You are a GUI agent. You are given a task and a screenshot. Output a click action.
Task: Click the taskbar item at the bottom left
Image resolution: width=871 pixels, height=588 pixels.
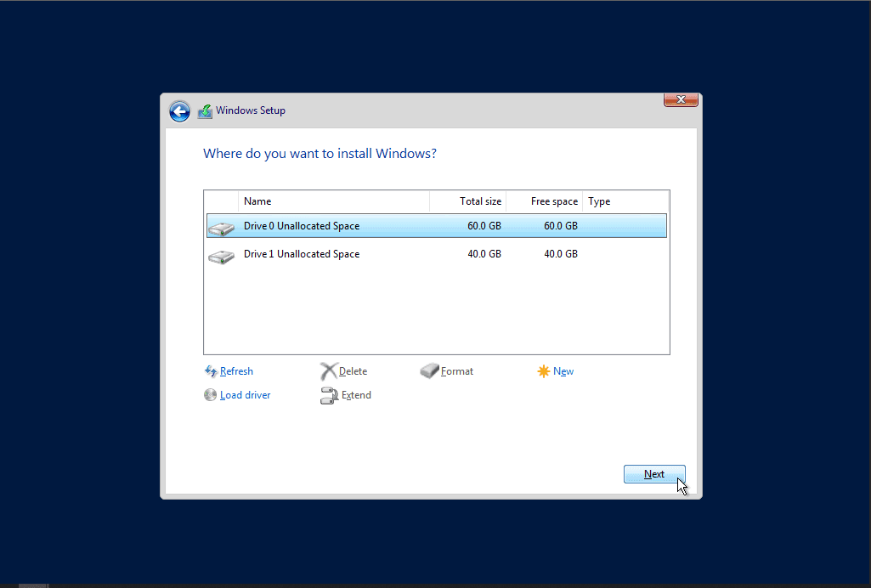(32, 585)
